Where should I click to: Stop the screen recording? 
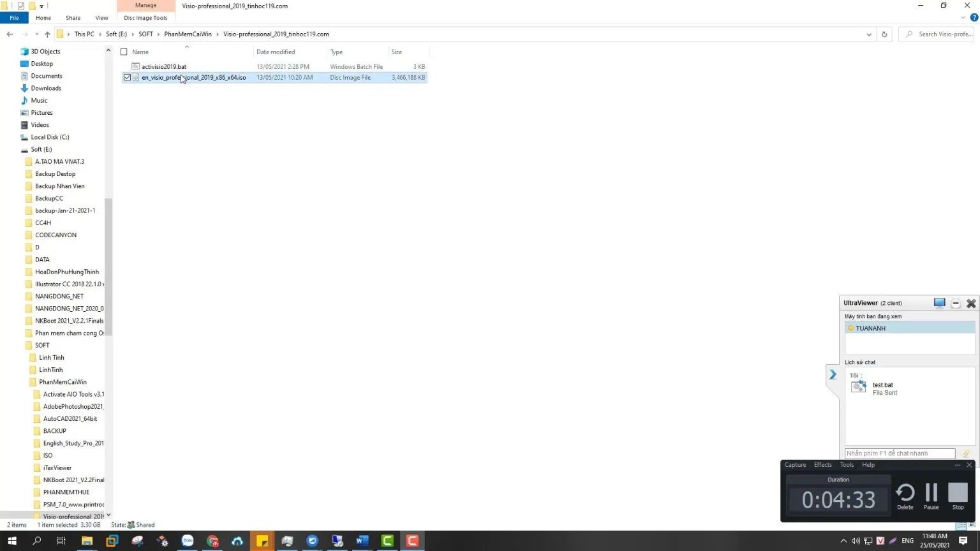(958, 496)
